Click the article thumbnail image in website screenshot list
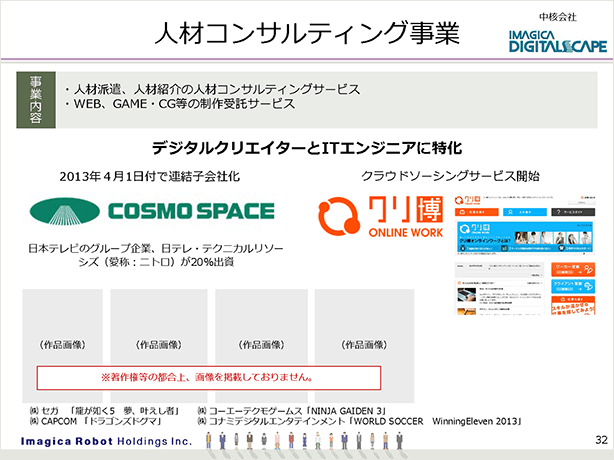Image resolution: width=614 pixels, height=460 pixels. 467,295
